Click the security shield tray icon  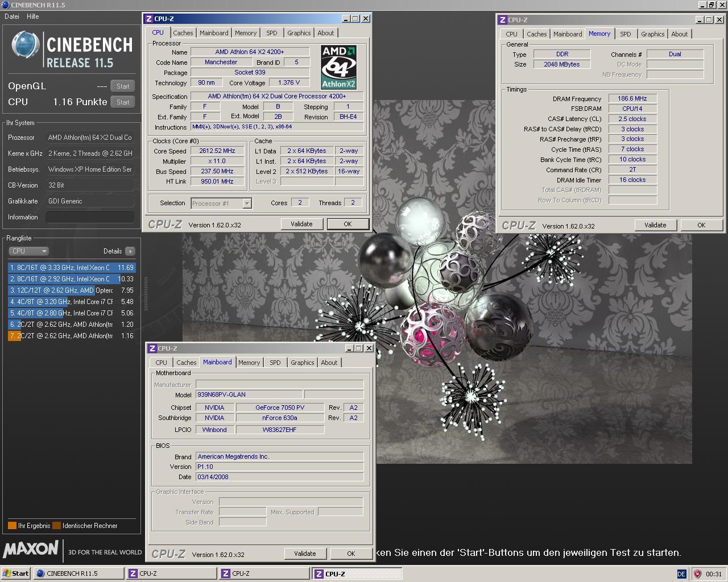[x=697, y=574]
